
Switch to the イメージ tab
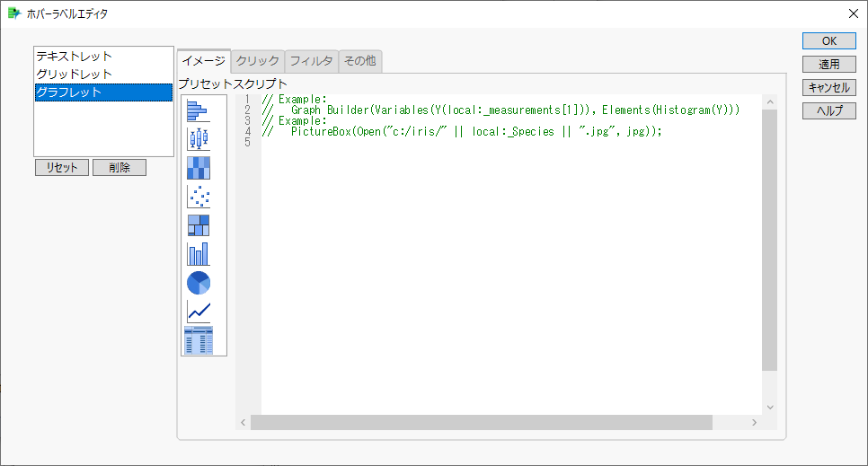click(x=204, y=61)
